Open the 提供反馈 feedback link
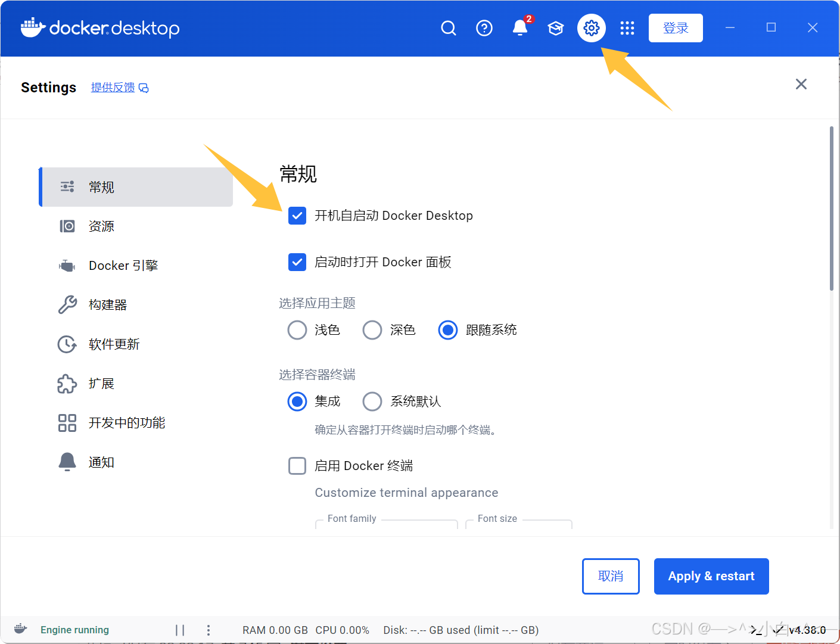The height and width of the screenshot is (644, 840). pos(120,88)
